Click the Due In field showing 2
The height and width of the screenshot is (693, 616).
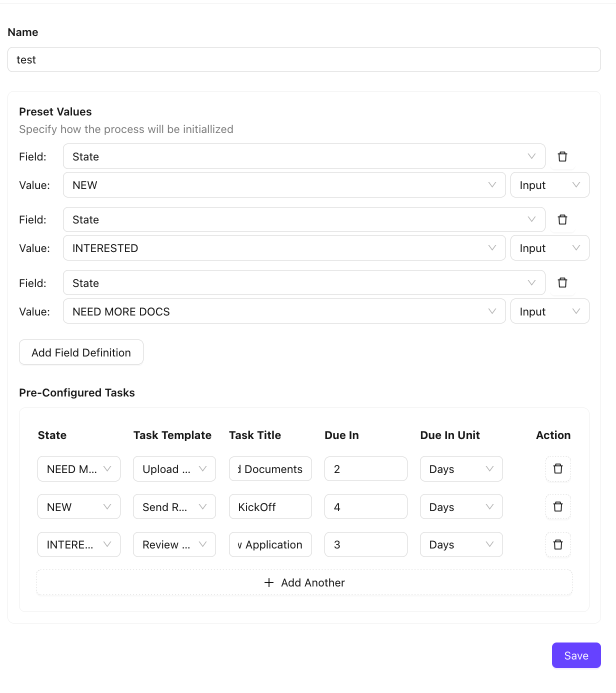365,469
